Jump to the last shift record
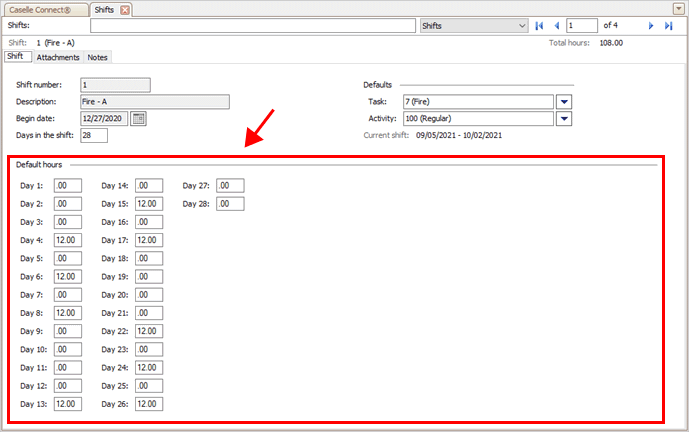 [668, 25]
